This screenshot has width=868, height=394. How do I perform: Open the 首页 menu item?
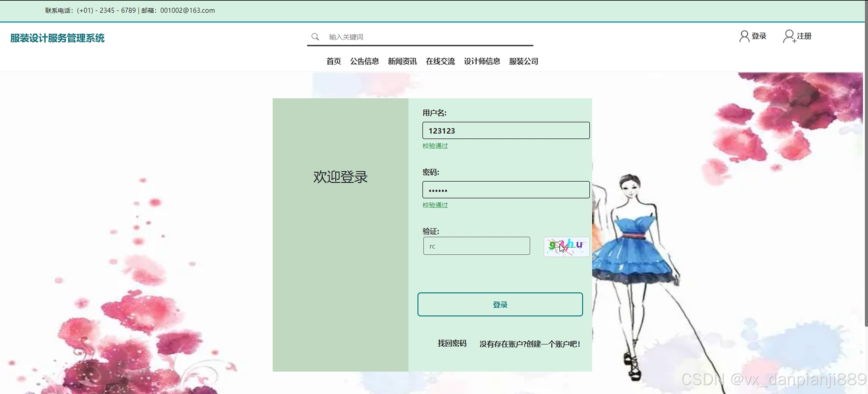pyautogui.click(x=334, y=61)
